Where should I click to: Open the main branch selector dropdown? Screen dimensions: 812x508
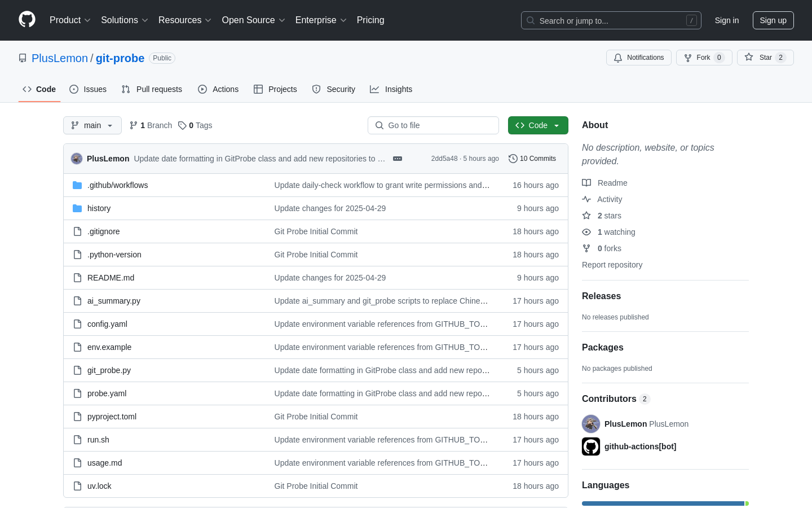92,125
